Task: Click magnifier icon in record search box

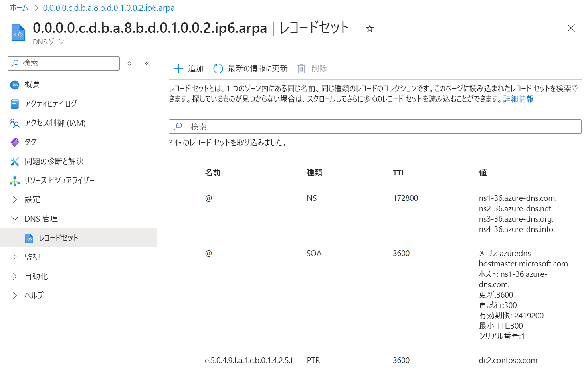Action: pos(178,127)
